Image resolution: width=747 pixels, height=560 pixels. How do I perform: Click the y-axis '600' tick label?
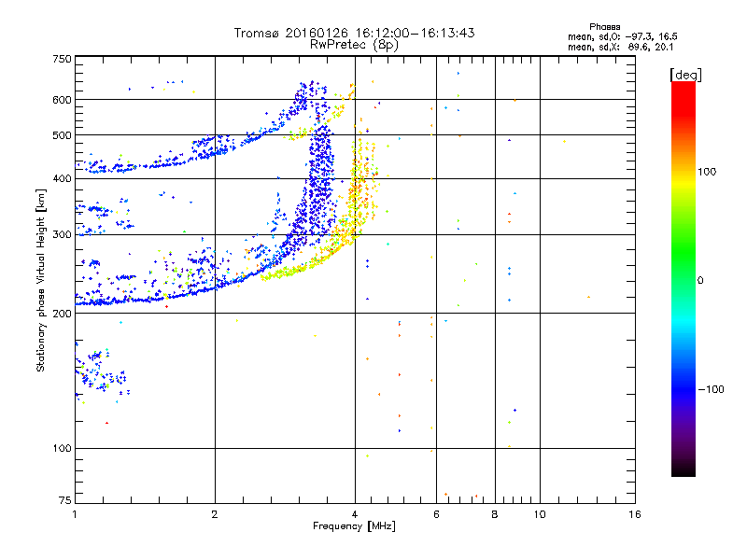point(62,100)
